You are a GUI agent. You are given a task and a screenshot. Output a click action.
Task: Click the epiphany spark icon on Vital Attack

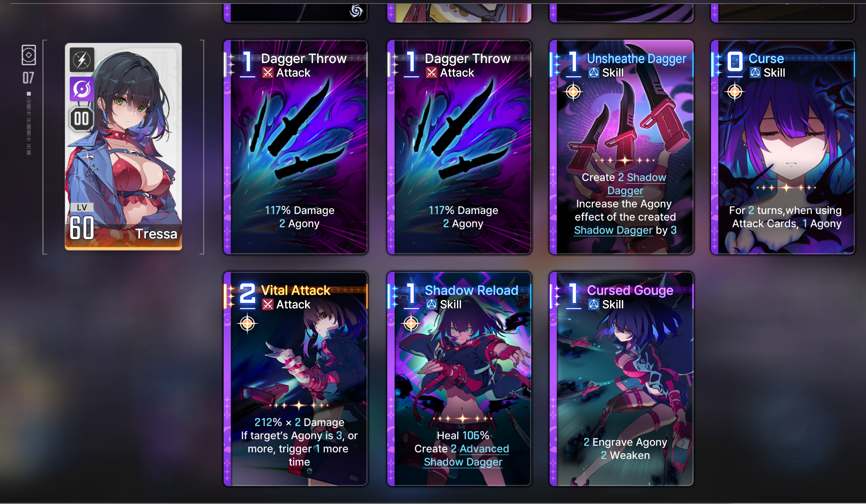(247, 323)
